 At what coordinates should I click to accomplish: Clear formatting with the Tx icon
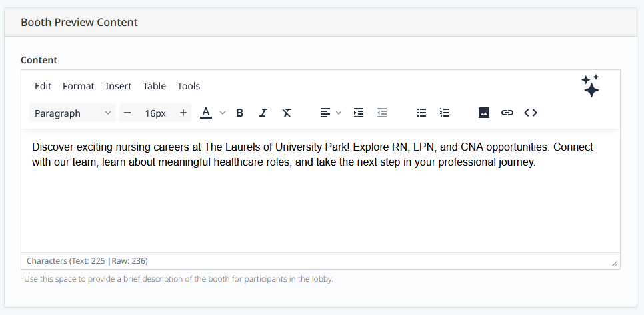click(287, 113)
